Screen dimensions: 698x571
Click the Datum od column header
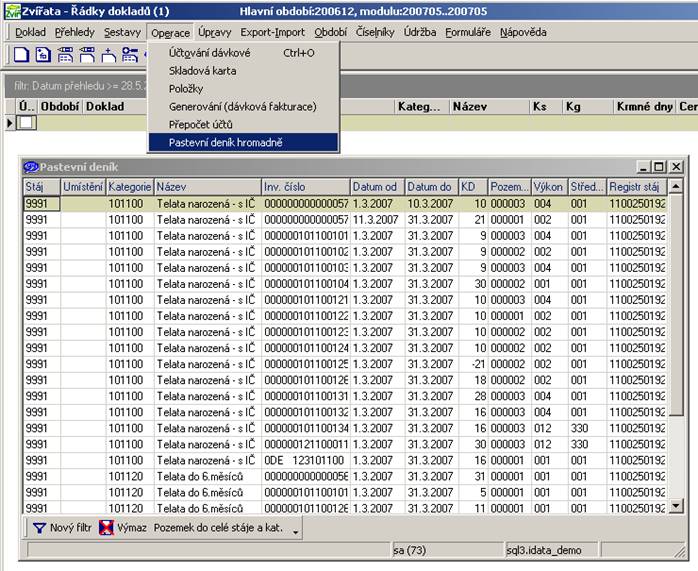(x=377, y=187)
